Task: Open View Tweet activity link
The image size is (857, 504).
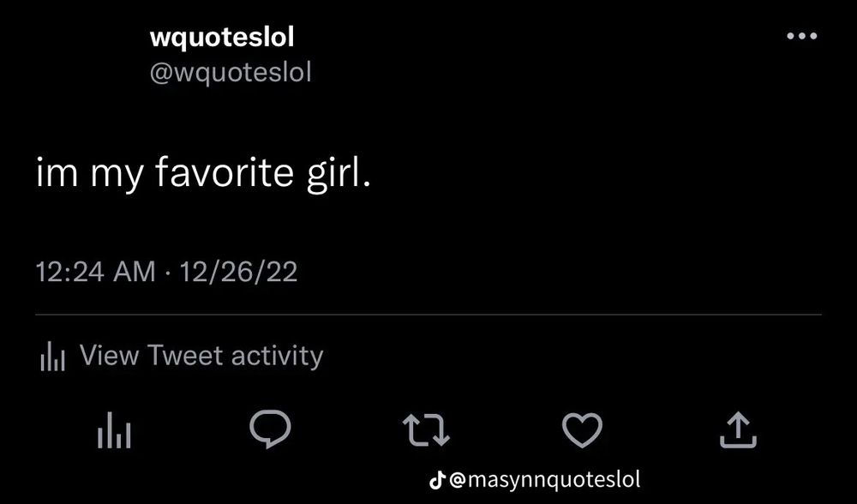Action: coord(201,356)
